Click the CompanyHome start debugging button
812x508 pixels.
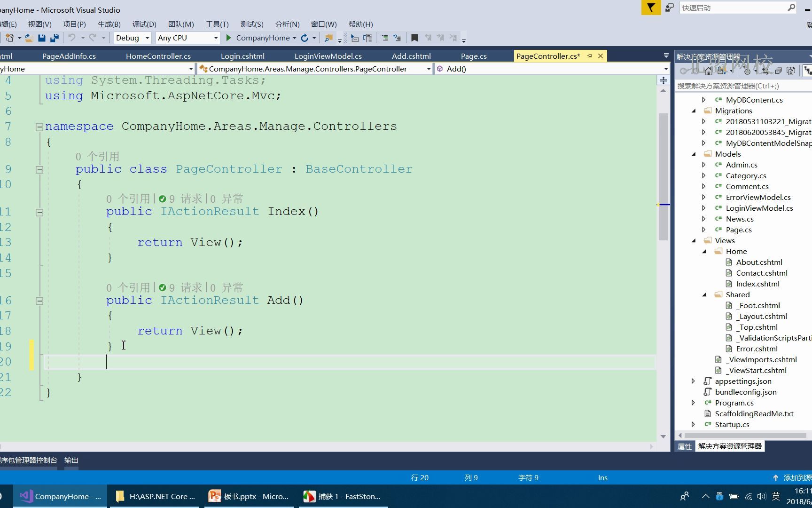pyautogui.click(x=258, y=38)
